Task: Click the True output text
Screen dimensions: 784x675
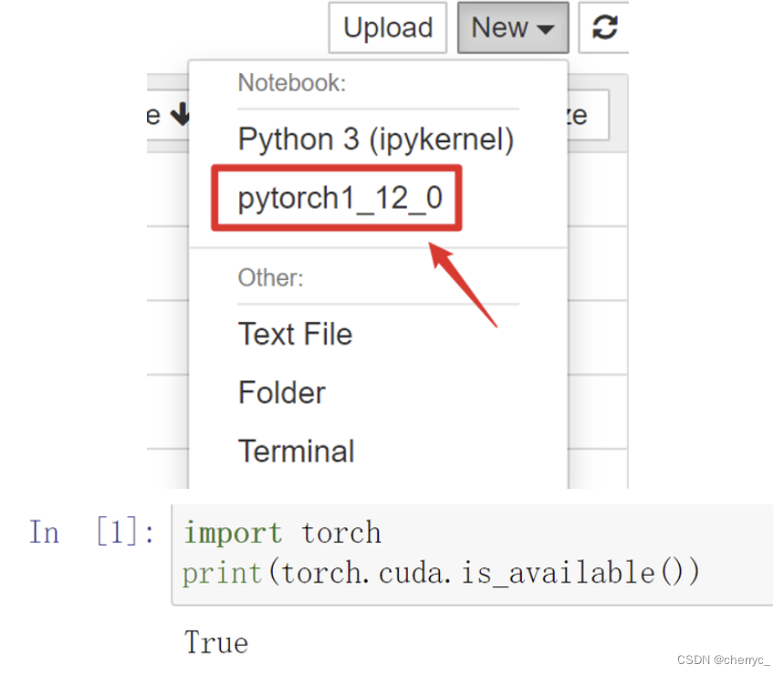Action: (x=216, y=642)
